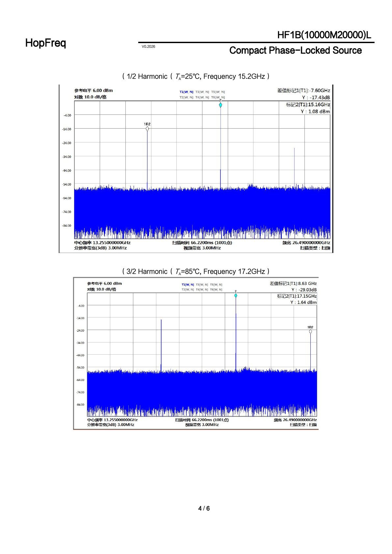
Task: Select the 3/2 Harmonic 17.2GHz chart title
Action: 196,271
